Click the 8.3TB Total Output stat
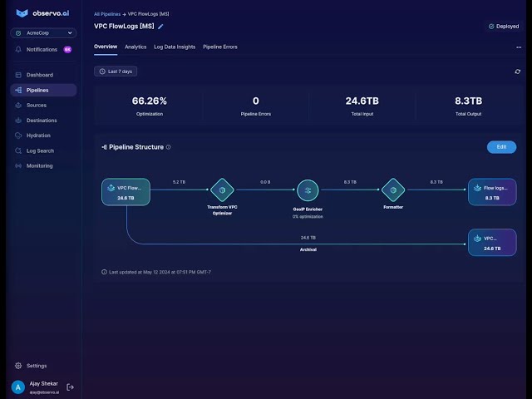 click(x=468, y=106)
